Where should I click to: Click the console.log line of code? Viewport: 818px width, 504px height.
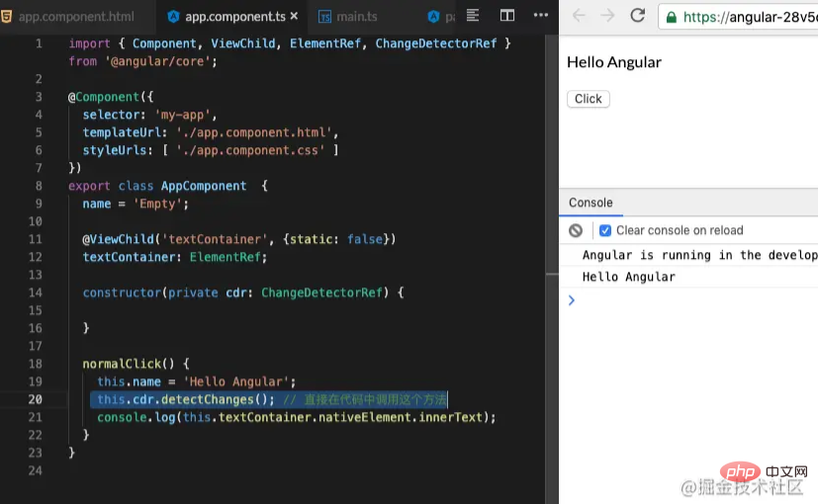[x=297, y=417]
